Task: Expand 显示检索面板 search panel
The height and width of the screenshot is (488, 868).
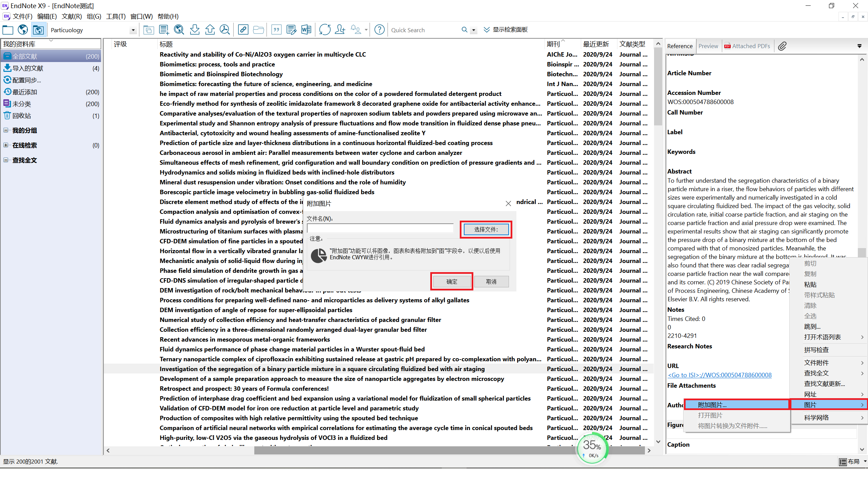Action: tap(506, 30)
